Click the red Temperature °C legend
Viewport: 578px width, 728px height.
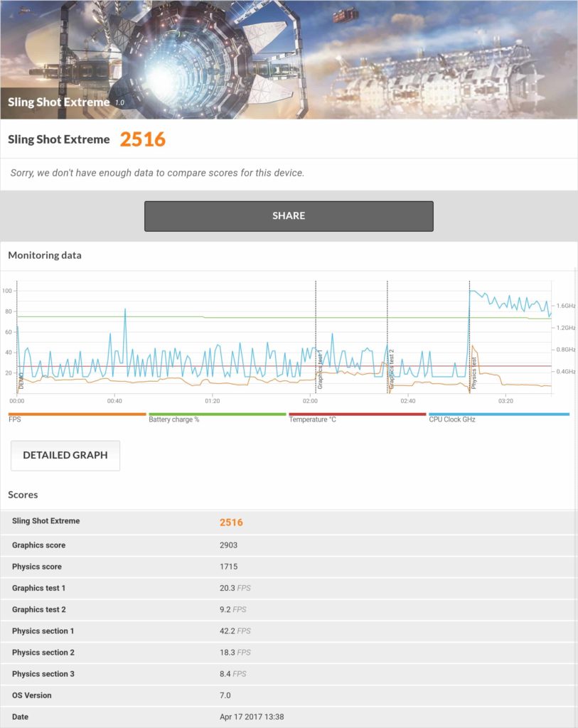[357, 414]
